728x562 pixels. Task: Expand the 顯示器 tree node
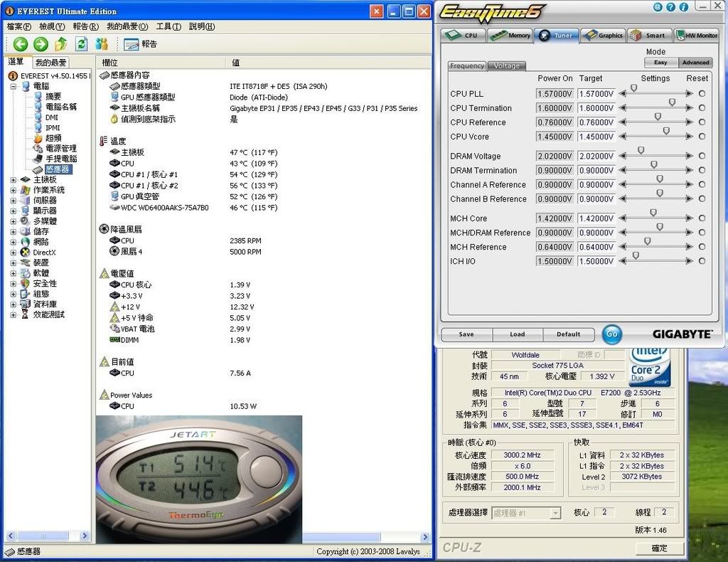[x=13, y=211]
